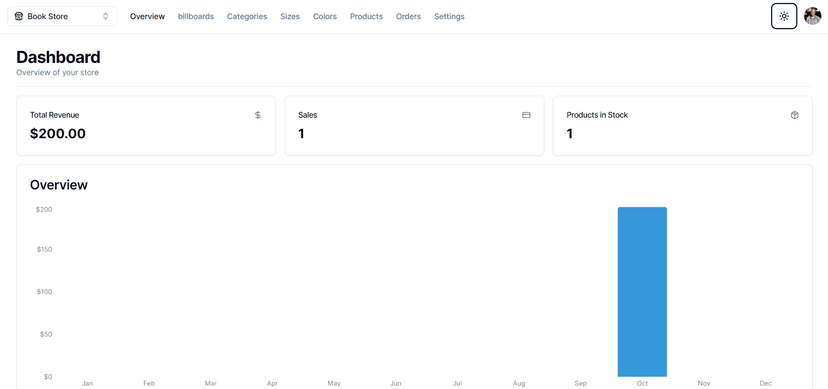This screenshot has height=389, width=828.
Task: View the Orders page
Action: point(409,16)
